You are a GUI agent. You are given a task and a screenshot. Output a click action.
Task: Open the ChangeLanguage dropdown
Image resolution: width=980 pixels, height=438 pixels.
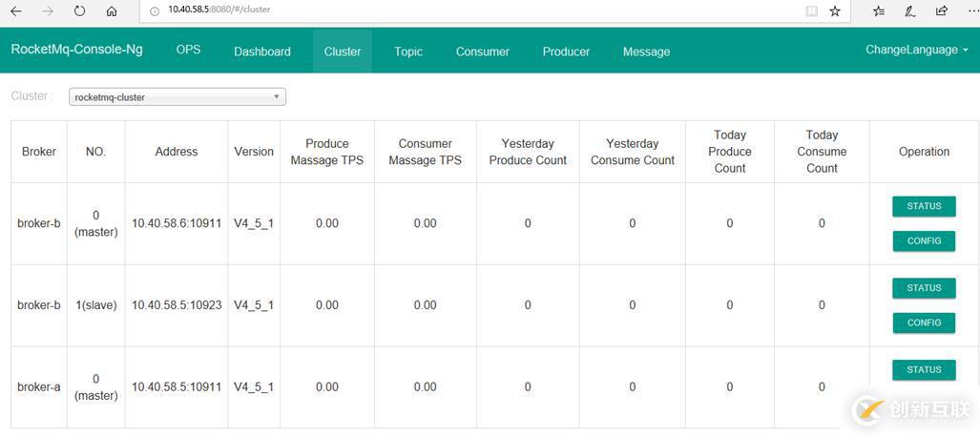917,50
